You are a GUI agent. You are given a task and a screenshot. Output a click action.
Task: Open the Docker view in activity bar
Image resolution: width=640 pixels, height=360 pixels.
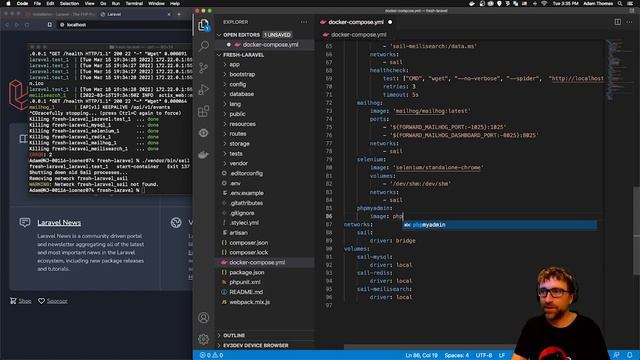(x=204, y=155)
